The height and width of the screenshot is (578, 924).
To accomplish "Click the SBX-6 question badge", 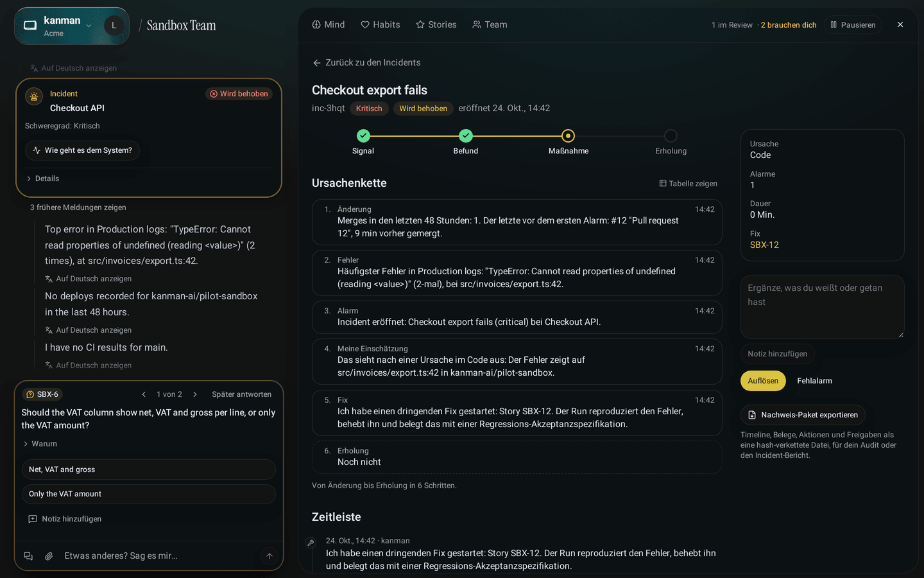I will pyautogui.click(x=42, y=394).
